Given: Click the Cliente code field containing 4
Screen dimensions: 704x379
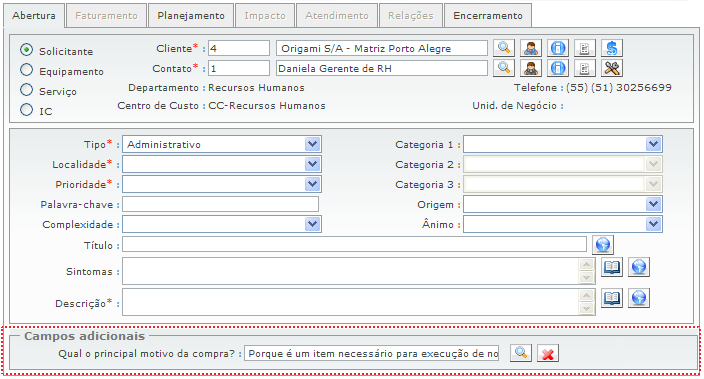Looking at the screenshot, I should [239, 48].
